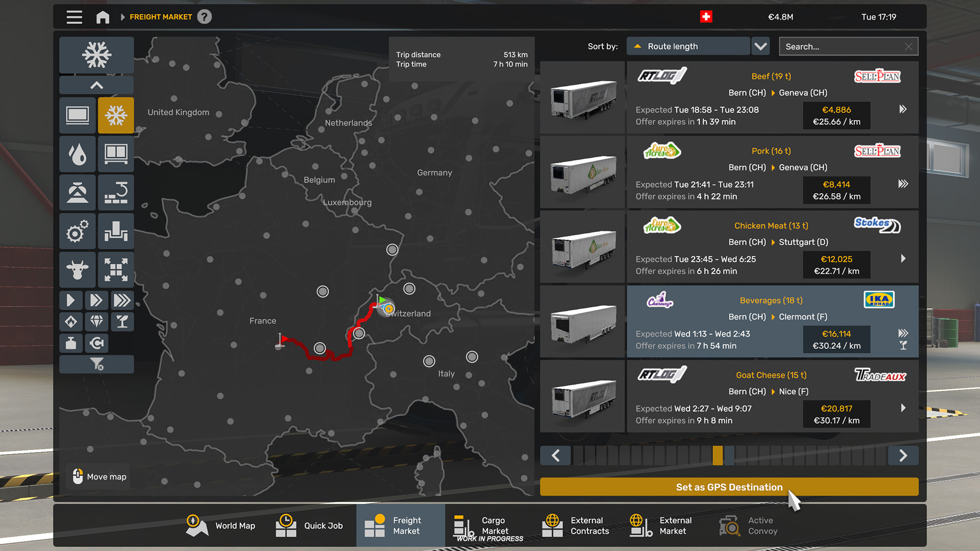Go to next page of job offers
This screenshot has width=980, height=551.
(903, 455)
